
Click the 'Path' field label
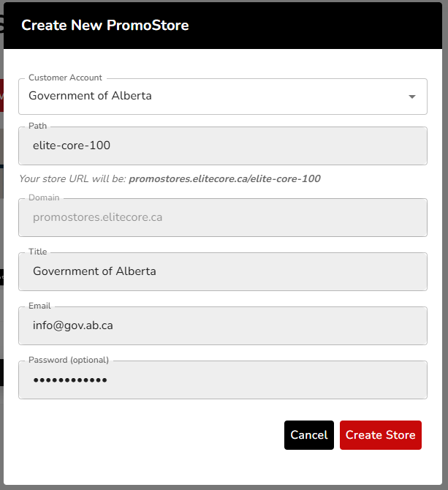coord(37,126)
